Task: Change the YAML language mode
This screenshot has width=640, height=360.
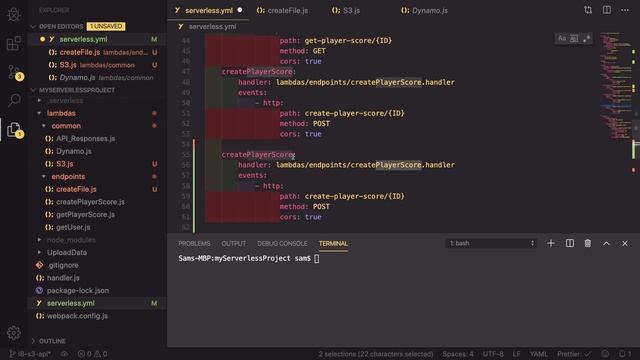Action: [538, 354]
